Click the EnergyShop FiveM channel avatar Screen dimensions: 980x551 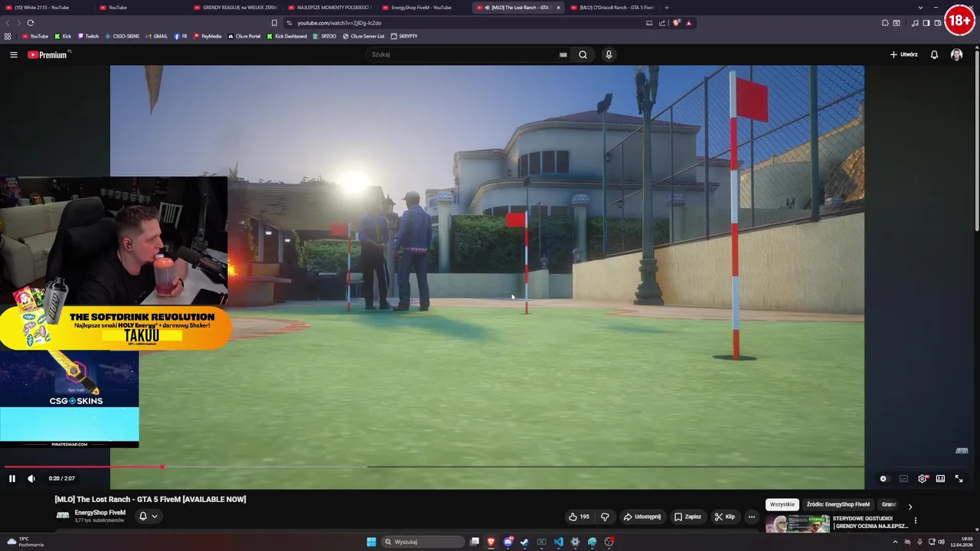point(63,516)
